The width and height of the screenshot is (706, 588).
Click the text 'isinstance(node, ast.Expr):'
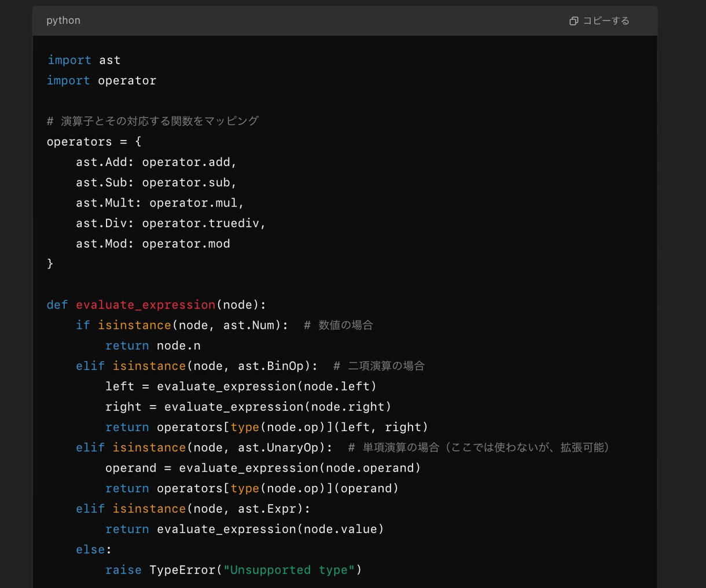pos(212,509)
